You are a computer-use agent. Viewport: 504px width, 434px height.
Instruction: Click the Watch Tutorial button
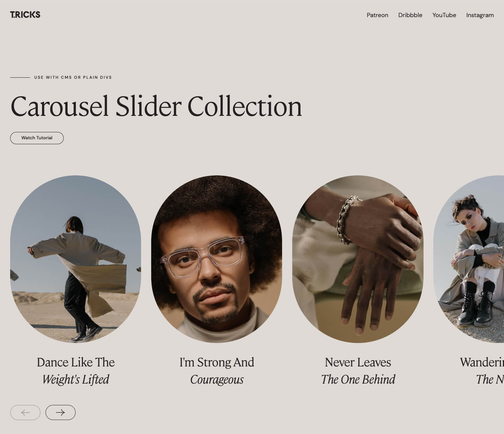[37, 138]
